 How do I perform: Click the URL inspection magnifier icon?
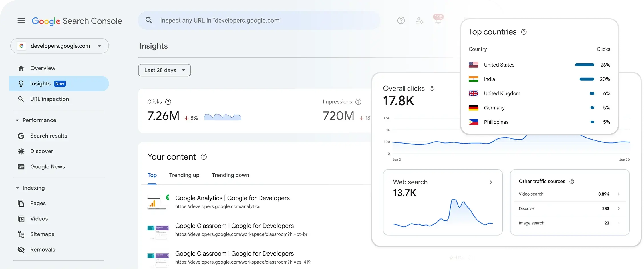pos(21,99)
